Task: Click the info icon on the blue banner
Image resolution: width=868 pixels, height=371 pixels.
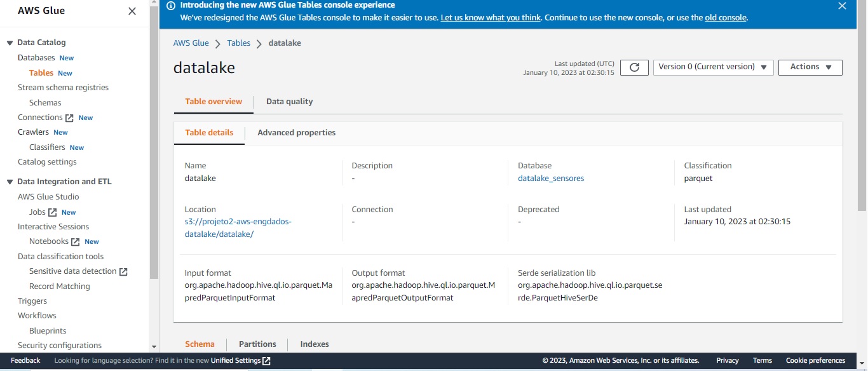Action: click(x=170, y=5)
